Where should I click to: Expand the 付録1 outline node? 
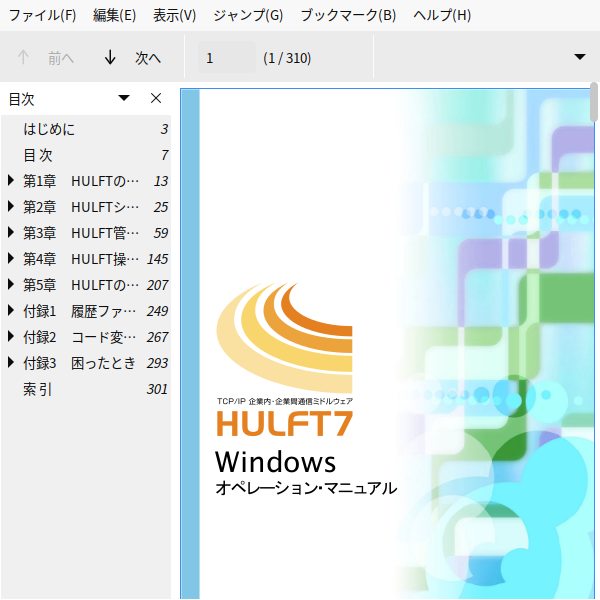tap(11, 311)
